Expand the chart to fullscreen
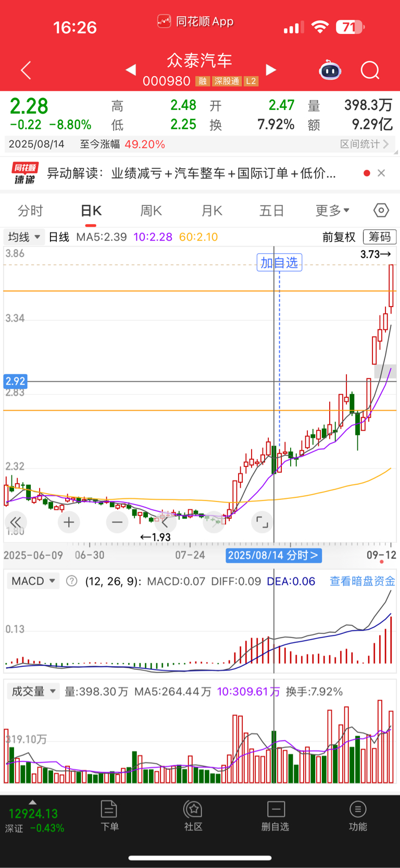 [x=262, y=522]
